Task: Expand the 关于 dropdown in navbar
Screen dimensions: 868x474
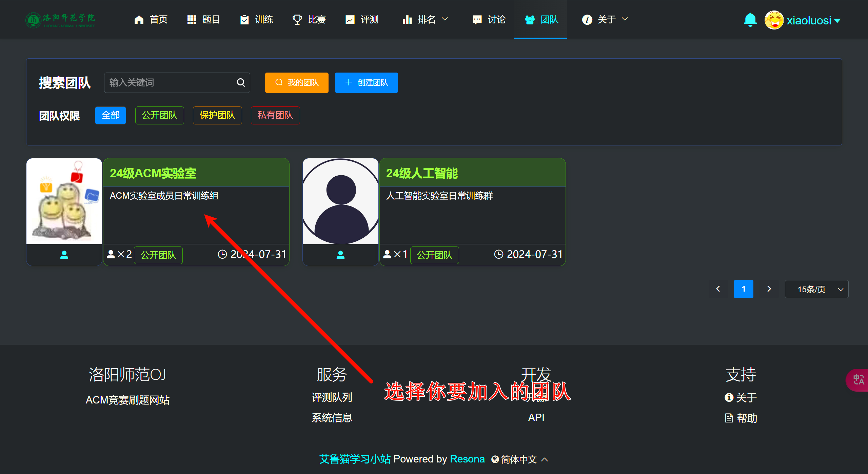Action: pos(605,20)
